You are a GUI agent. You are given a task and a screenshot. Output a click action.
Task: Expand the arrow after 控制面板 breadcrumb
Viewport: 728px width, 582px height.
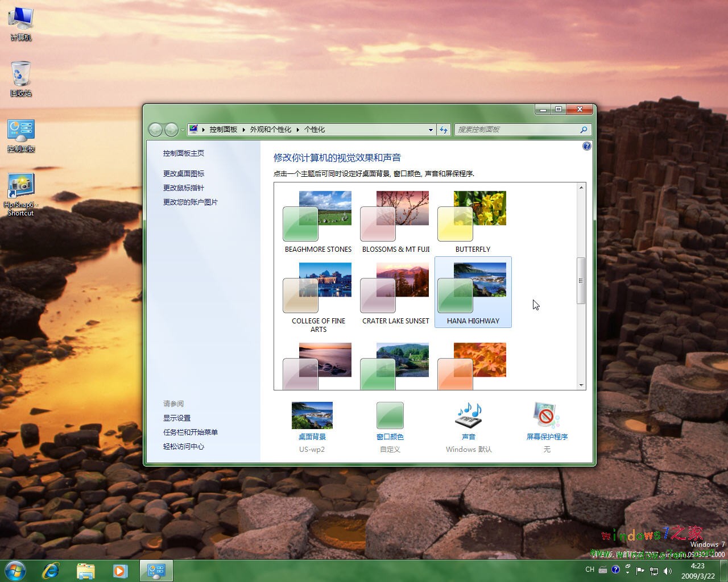tap(243, 130)
